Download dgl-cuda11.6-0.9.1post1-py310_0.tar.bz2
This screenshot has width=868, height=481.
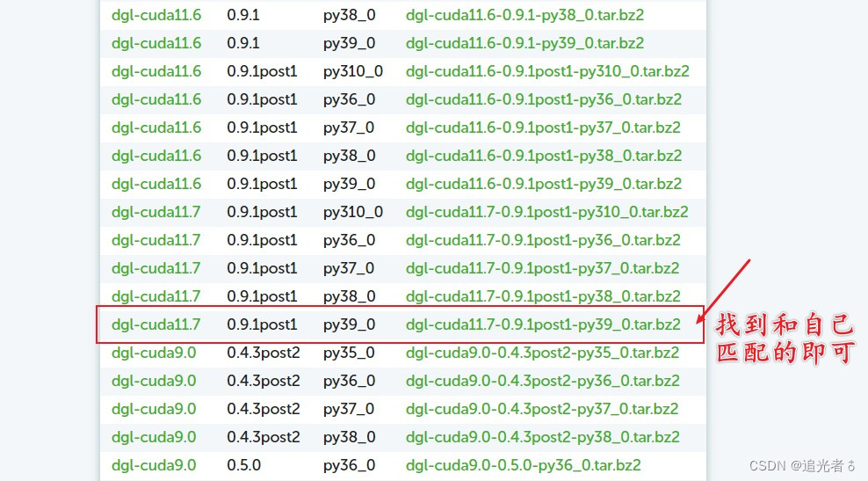pos(547,71)
